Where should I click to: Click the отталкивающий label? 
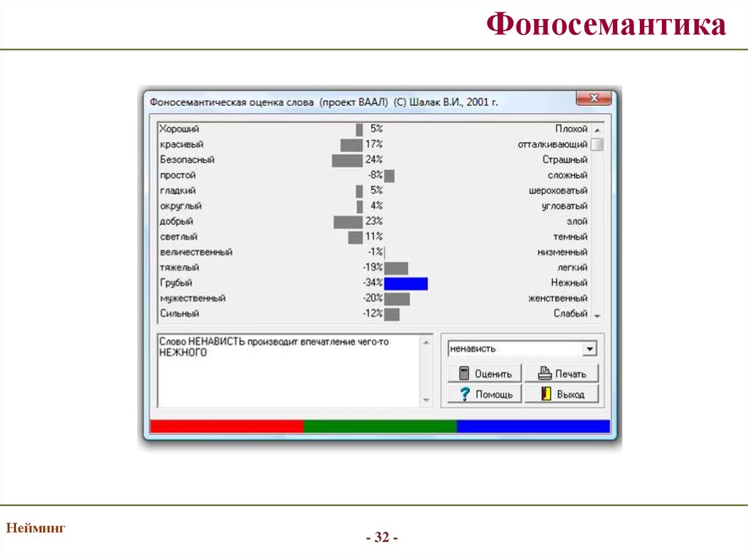(x=552, y=144)
